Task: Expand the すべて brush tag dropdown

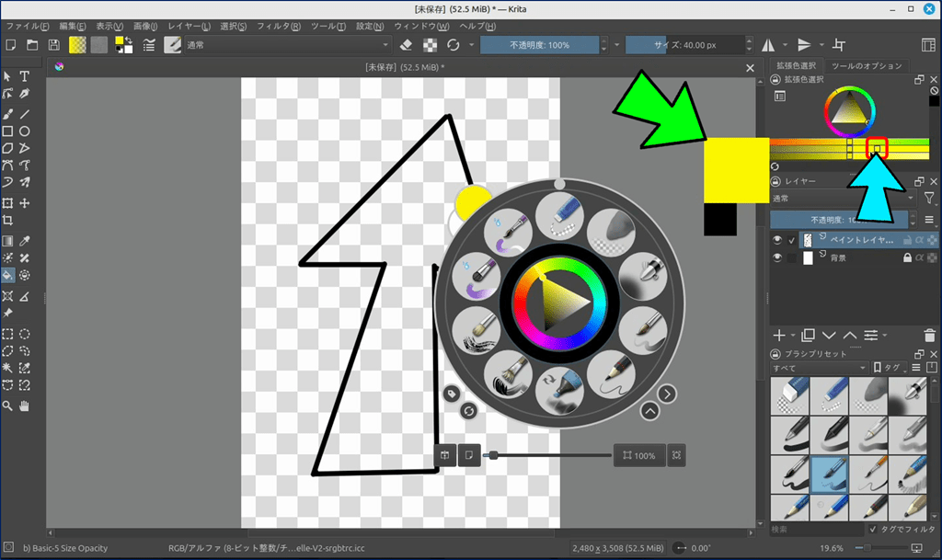Action: click(x=818, y=368)
